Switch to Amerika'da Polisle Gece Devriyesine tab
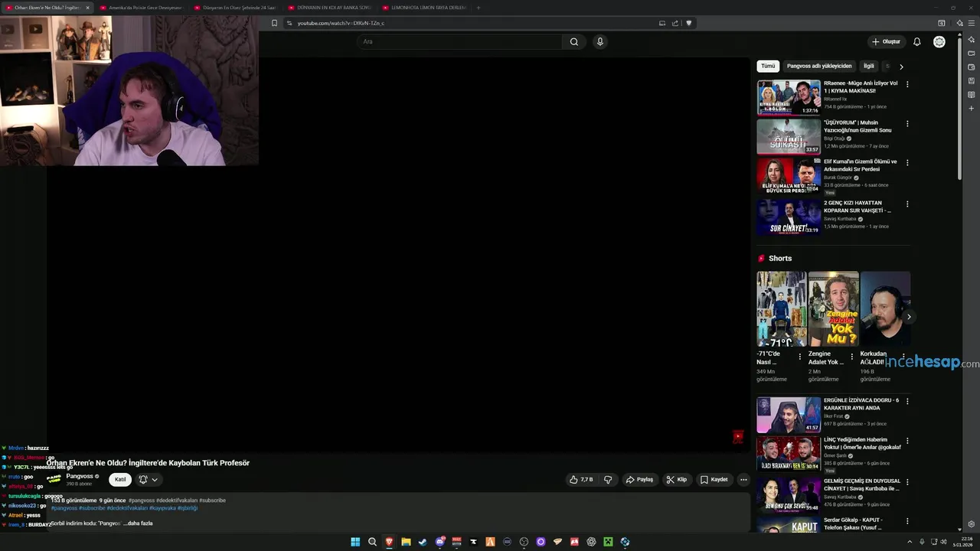This screenshot has height=551, width=980. [x=141, y=8]
